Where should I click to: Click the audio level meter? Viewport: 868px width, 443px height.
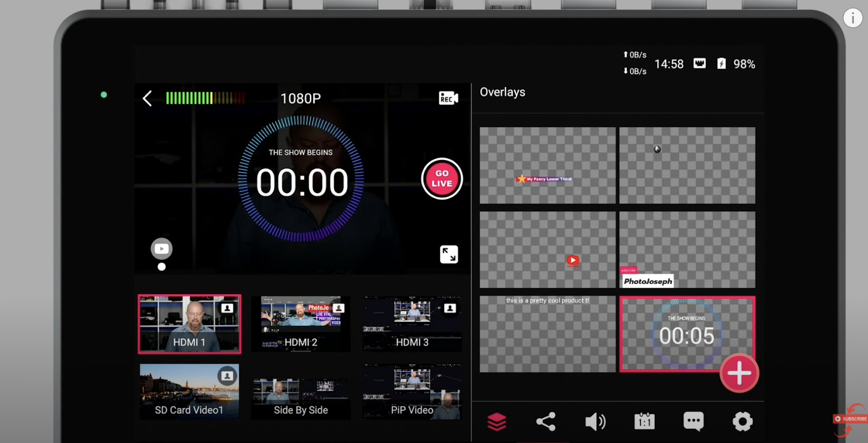[x=205, y=98]
